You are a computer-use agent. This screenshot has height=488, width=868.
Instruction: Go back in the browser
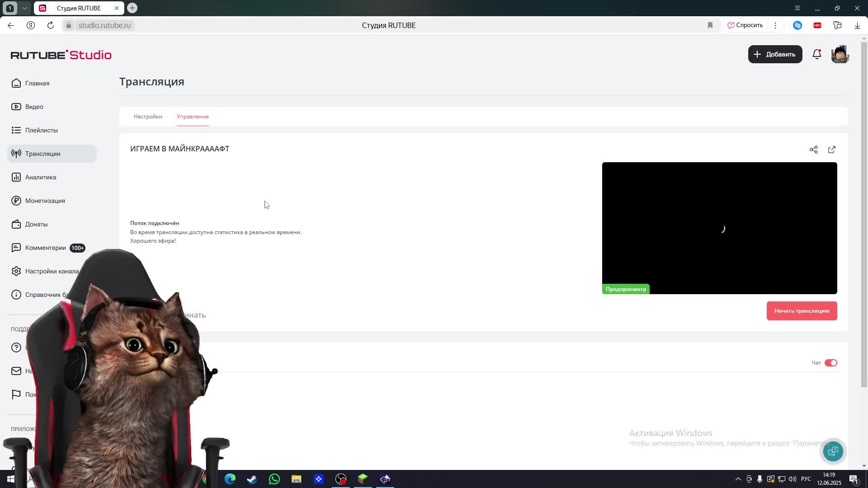point(11,25)
